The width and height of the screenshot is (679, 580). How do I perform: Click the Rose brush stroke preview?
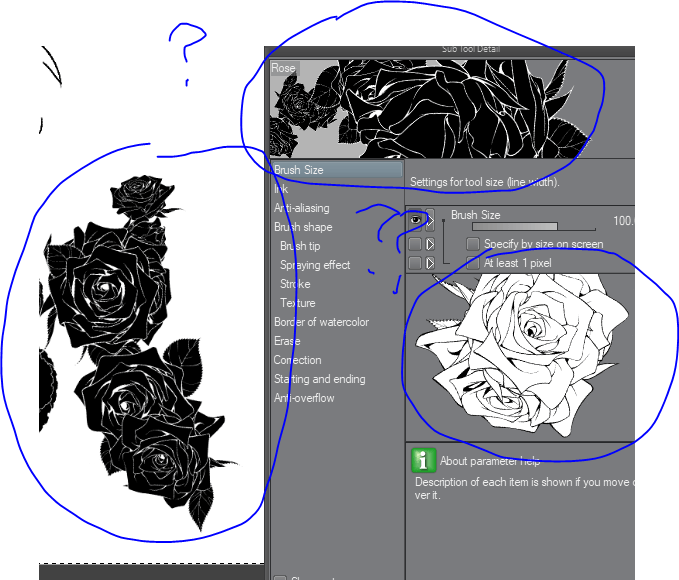coord(450,108)
